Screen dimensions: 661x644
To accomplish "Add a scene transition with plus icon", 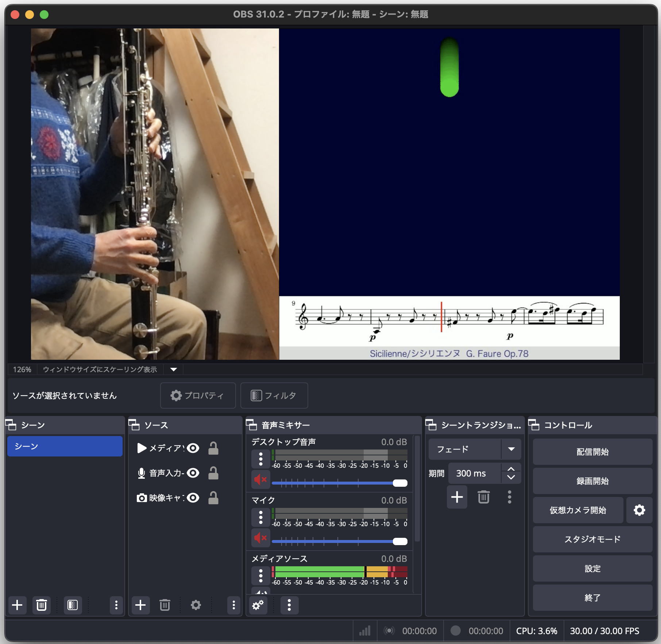I will [x=457, y=497].
